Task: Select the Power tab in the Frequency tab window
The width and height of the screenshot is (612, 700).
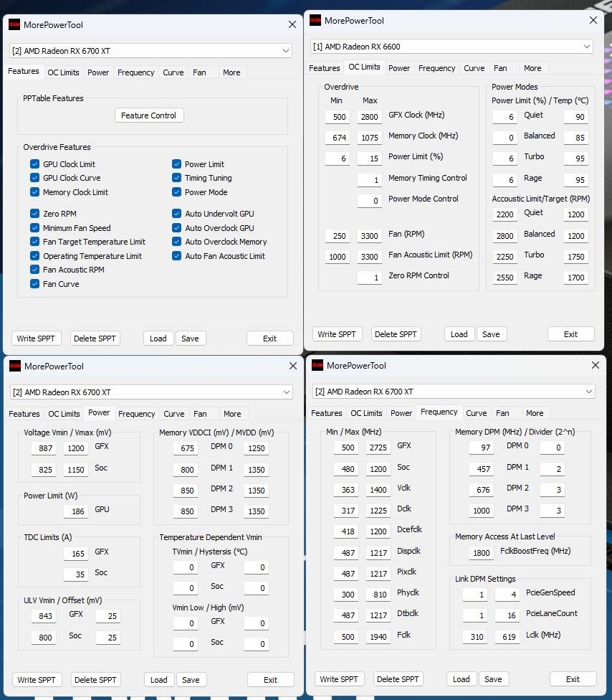Action: (x=401, y=413)
